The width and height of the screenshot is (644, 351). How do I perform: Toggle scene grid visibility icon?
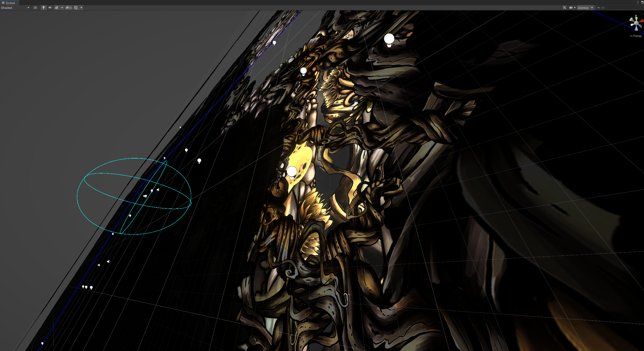(x=76, y=8)
